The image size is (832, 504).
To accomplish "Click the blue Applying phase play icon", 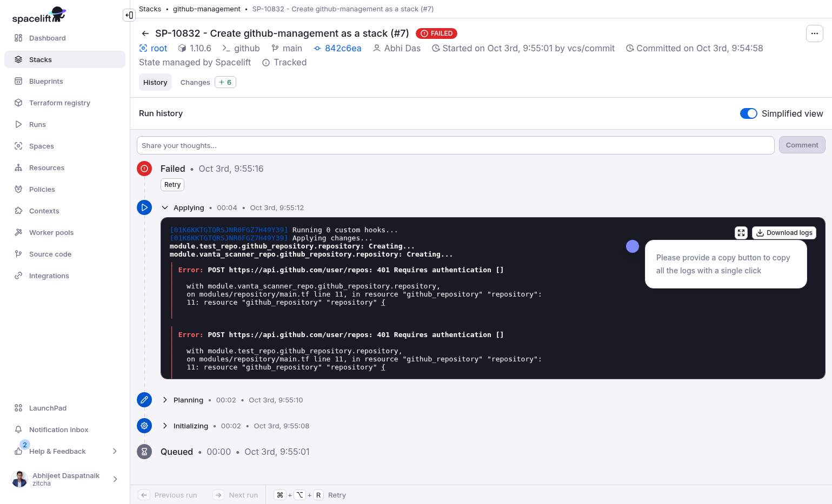I will point(144,207).
